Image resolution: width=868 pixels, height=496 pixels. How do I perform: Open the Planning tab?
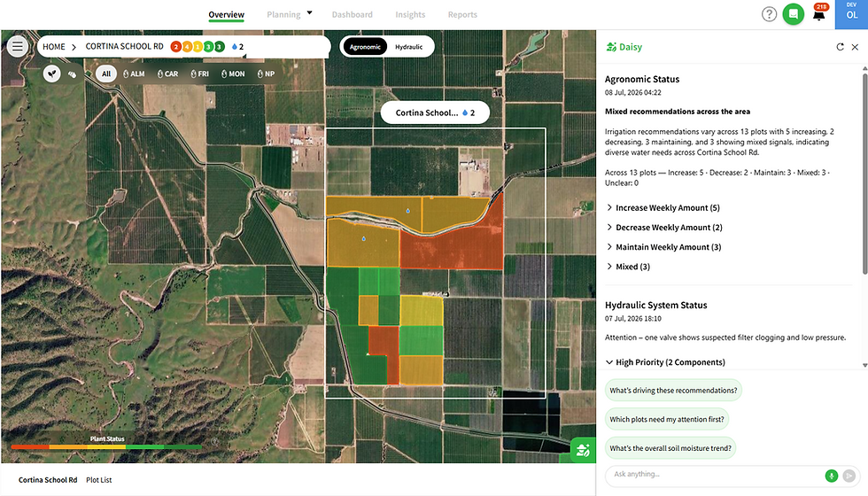point(283,15)
